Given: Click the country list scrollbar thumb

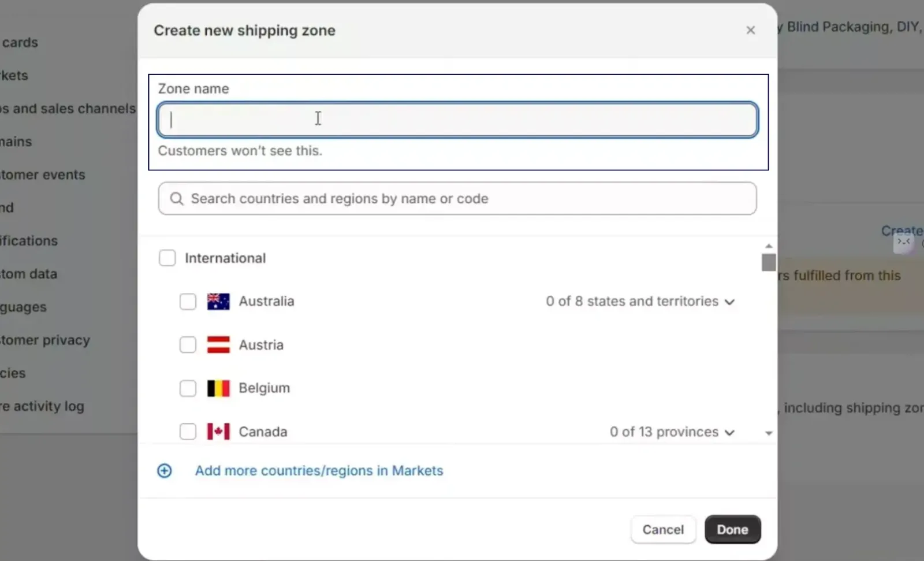Looking at the screenshot, I should click(769, 262).
